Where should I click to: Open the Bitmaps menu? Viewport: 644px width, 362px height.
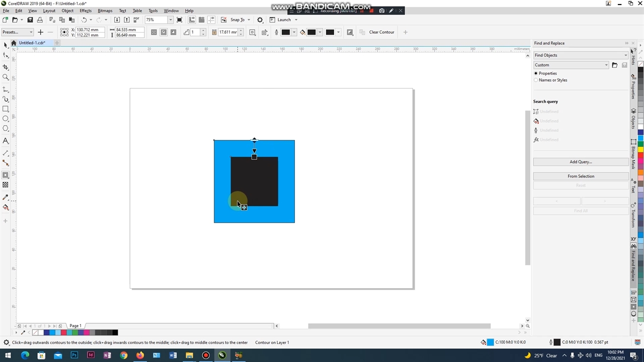click(x=105, y=11)
